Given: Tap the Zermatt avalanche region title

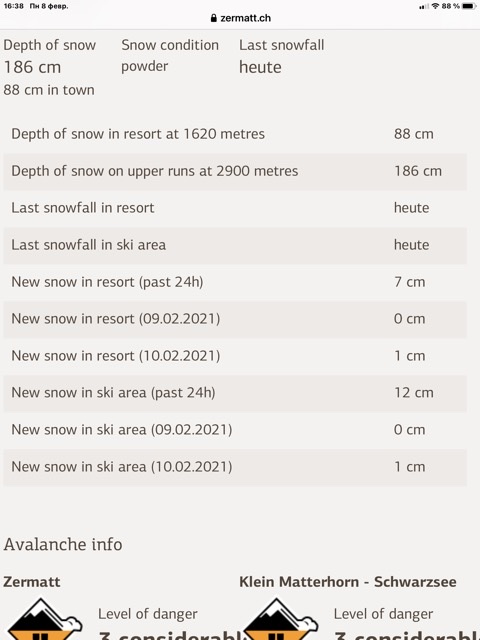Looking at the screenshot, I should pos(32,582).
